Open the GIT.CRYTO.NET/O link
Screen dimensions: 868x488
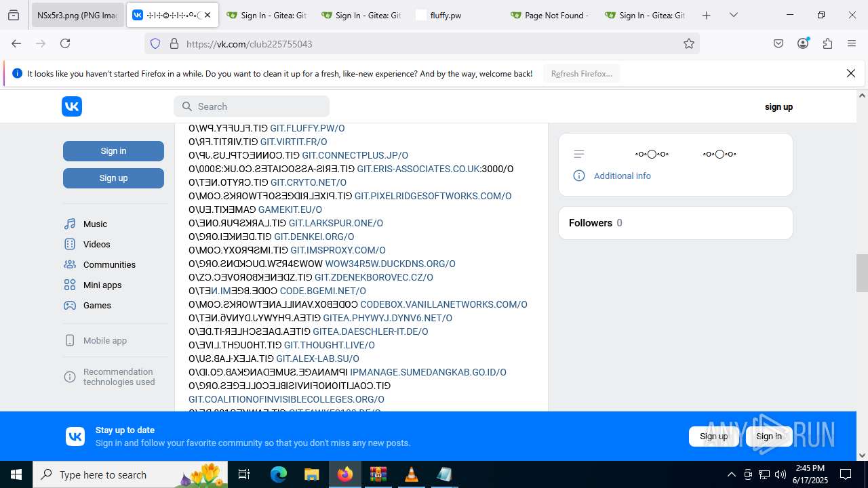309,182
